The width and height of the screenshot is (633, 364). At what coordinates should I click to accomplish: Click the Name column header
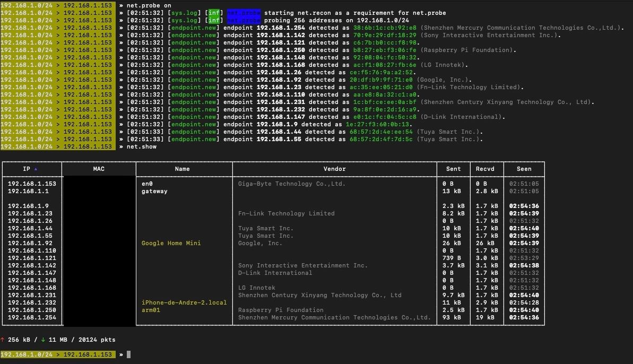pyautogui.click(x=183, y=169)
